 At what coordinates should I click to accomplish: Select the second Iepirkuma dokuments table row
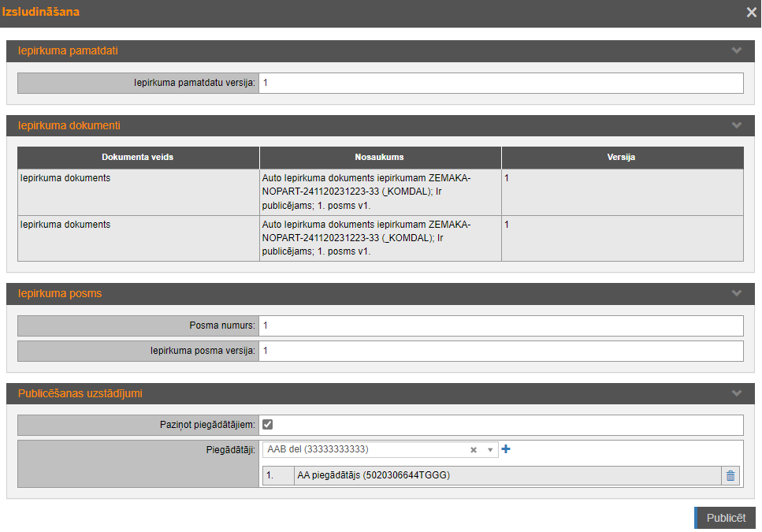(x=380, y=238)
